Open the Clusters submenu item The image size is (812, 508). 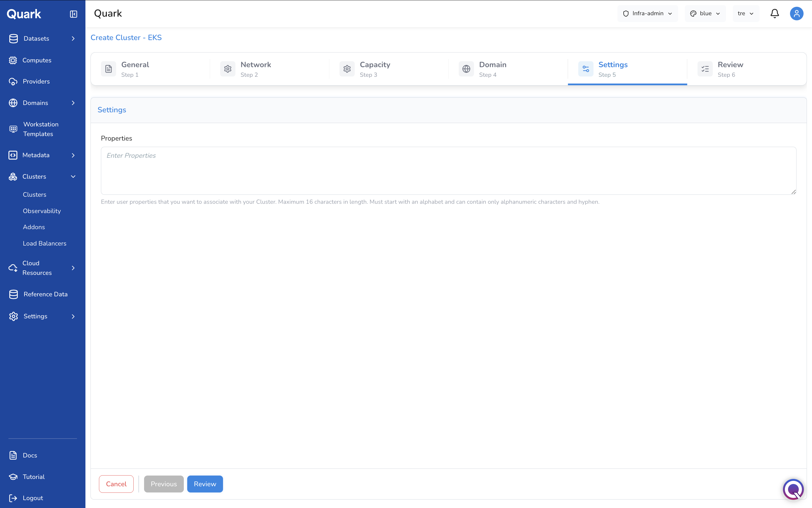point(35,194)
